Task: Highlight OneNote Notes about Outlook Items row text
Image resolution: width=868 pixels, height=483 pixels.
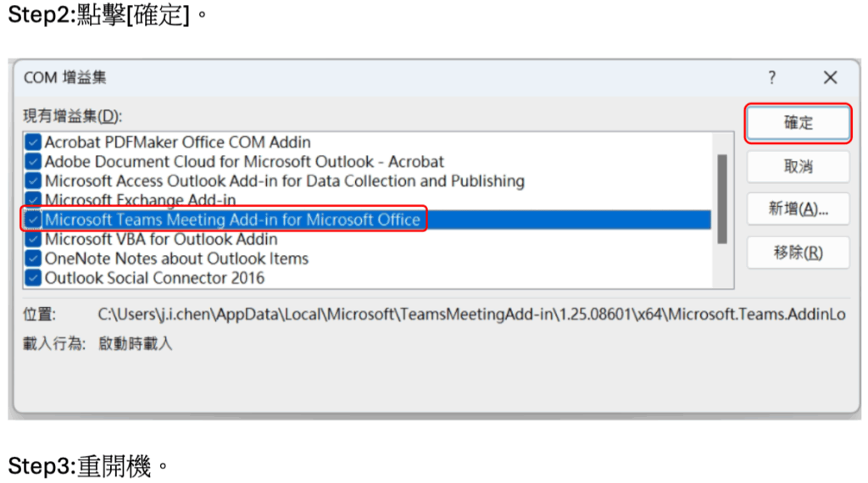Action: (176, 258)
